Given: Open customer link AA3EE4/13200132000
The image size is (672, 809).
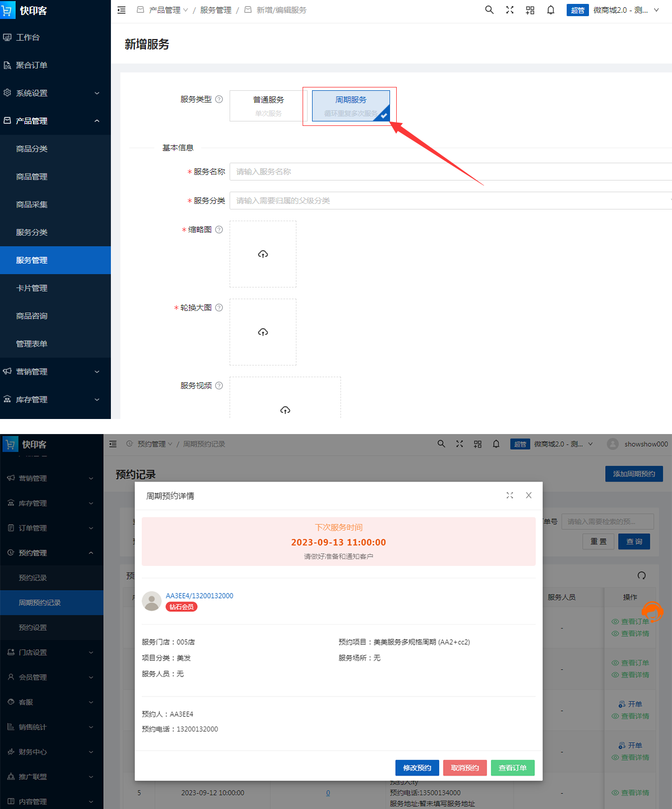Looking at the screenshot, I should 199,596.
